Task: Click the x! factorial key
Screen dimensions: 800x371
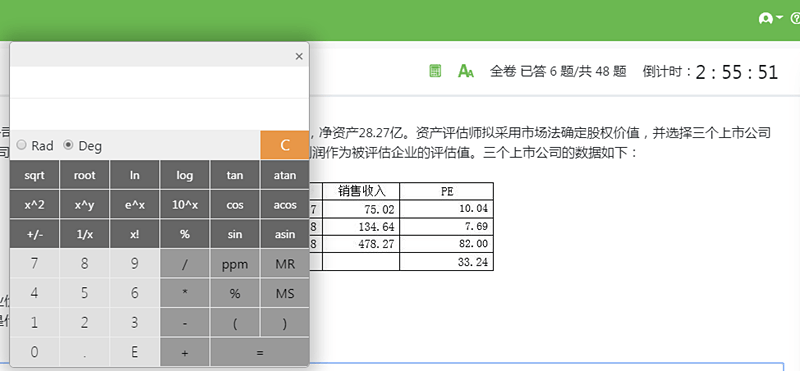Action: coord(135,234)
